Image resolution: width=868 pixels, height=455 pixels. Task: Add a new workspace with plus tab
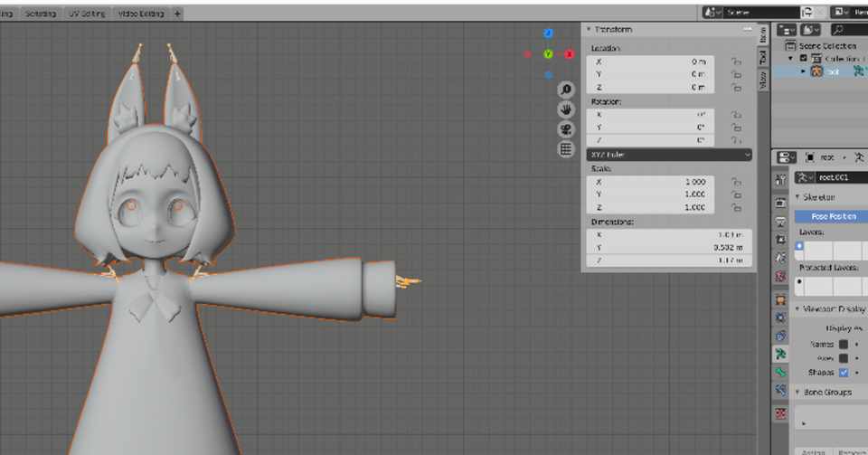tap(177, 14)
